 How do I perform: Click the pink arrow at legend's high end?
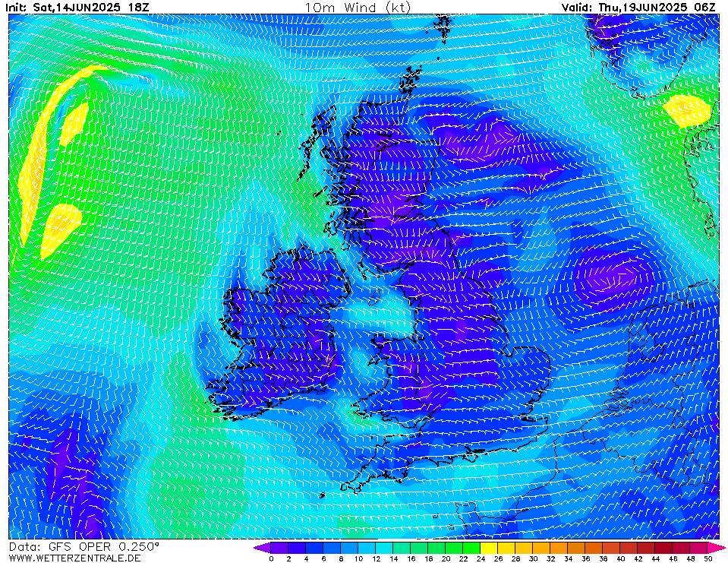717,548
